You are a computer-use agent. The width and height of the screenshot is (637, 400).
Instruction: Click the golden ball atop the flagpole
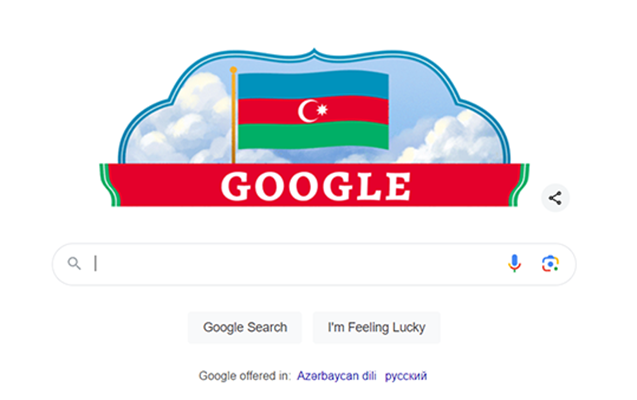coord(233,70)
